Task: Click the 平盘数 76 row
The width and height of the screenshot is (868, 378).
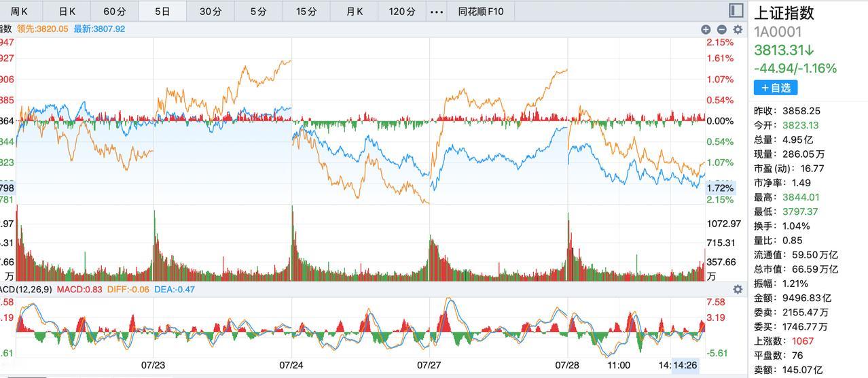Action: (x=778, y=355)
